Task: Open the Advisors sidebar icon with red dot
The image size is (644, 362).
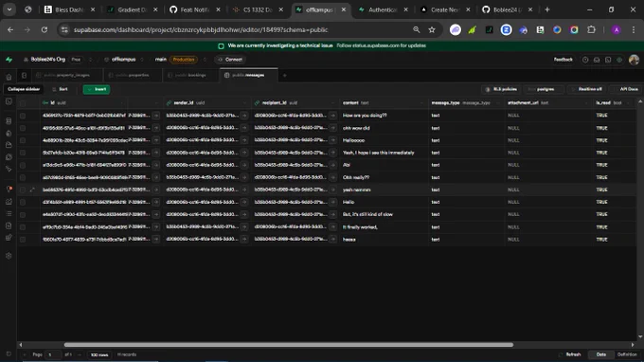Action: point(9,189)
